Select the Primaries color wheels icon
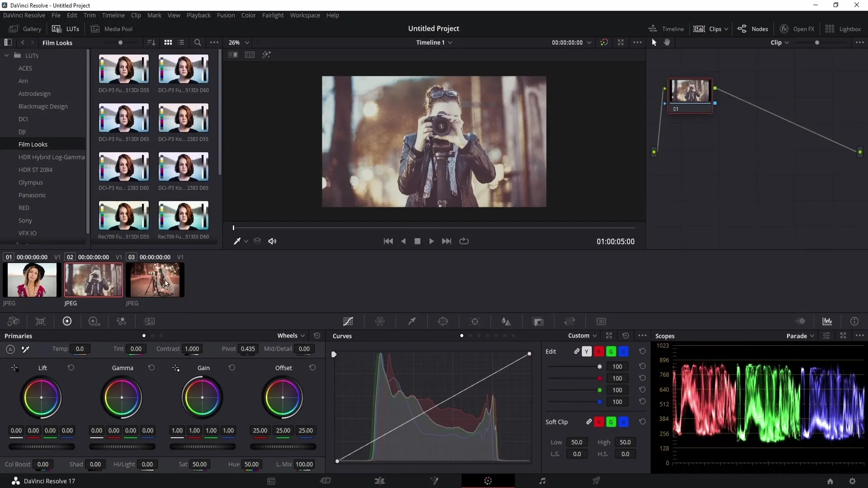 [x=67, y=321]
